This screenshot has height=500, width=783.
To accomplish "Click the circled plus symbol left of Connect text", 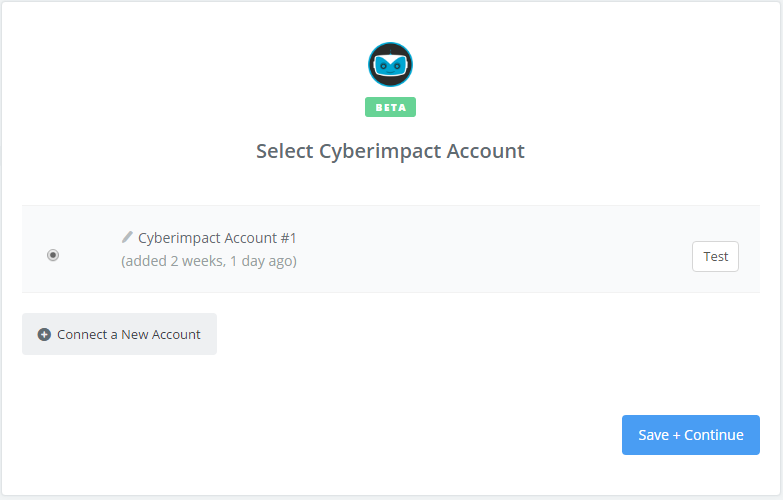I will [x=44, y=334].
